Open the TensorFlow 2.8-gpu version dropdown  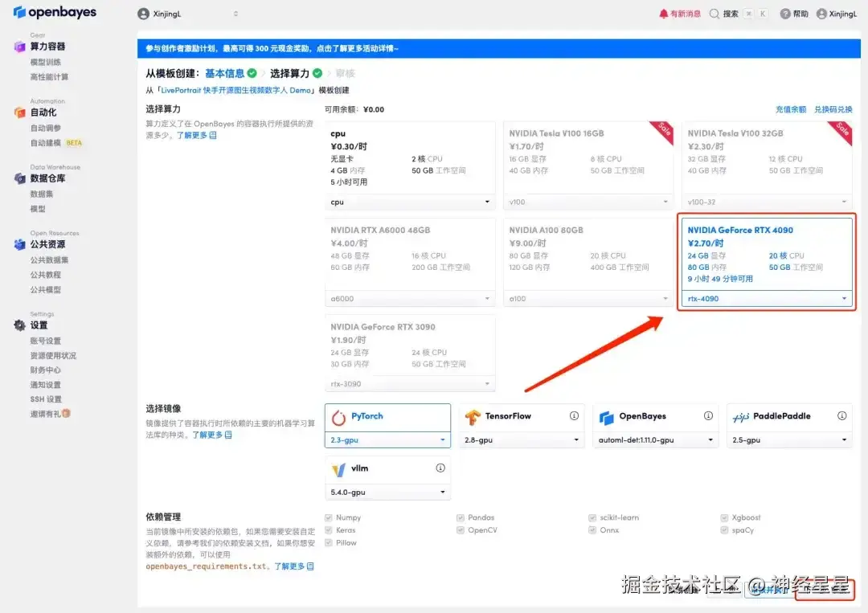(x=522, y=439)
